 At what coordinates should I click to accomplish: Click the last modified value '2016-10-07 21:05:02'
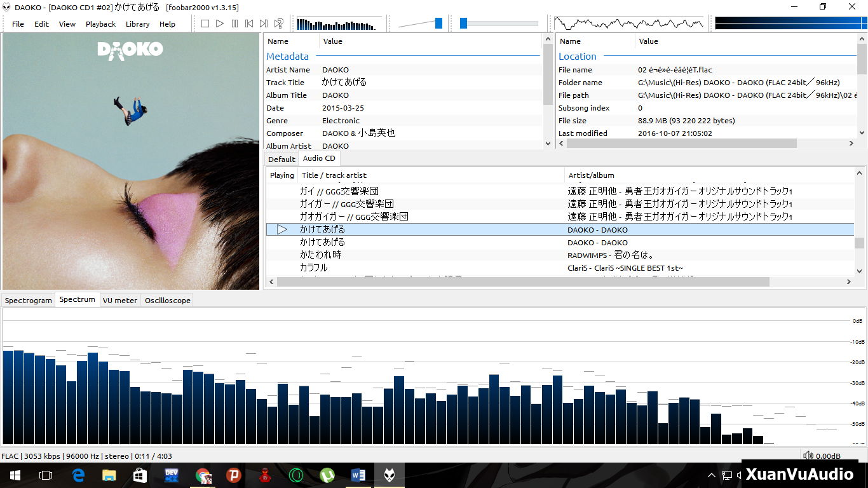coord(675,133)
